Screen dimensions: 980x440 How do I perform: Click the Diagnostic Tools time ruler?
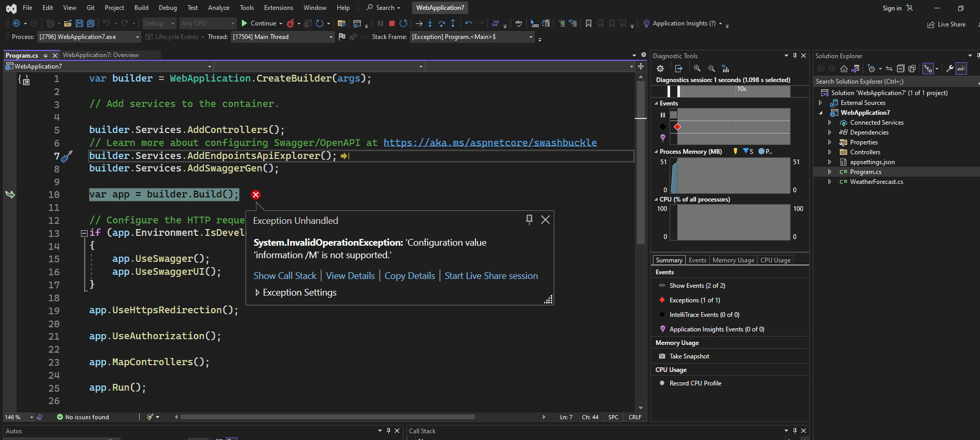coord(729,91)
